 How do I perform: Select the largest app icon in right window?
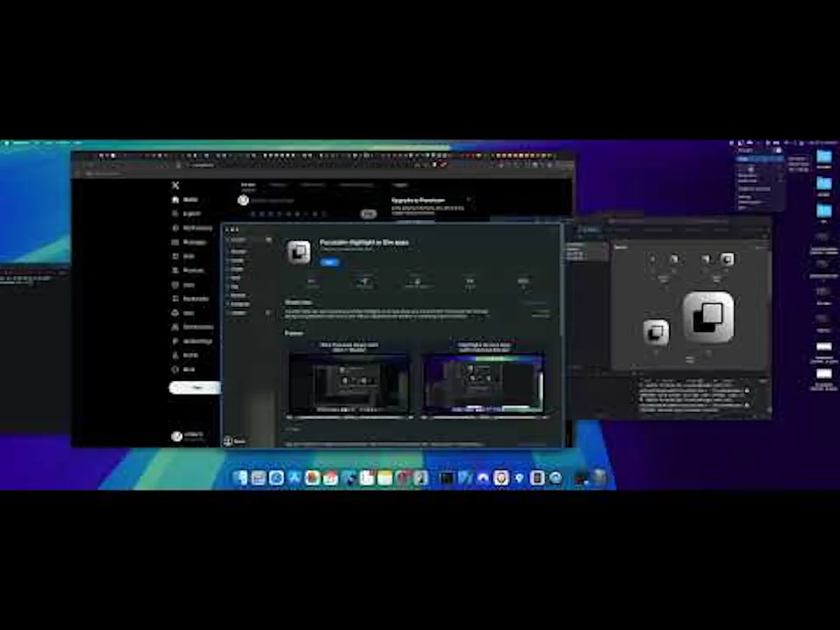tap(708, 317)
